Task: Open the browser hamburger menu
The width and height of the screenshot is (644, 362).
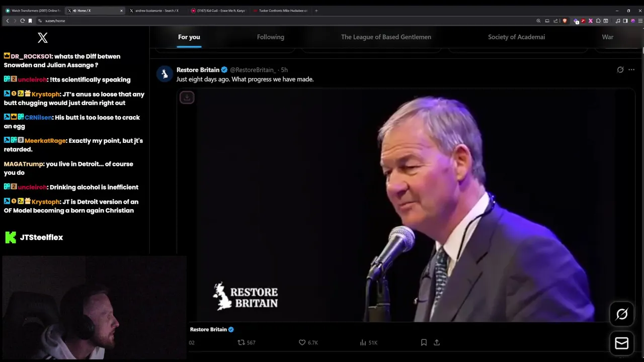Action: pos(640,21)
